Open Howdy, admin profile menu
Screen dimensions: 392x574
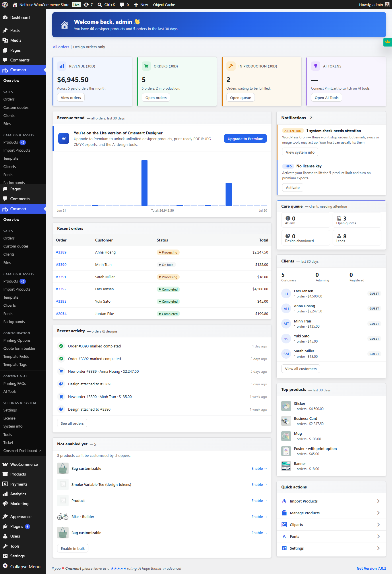(374, 5)
